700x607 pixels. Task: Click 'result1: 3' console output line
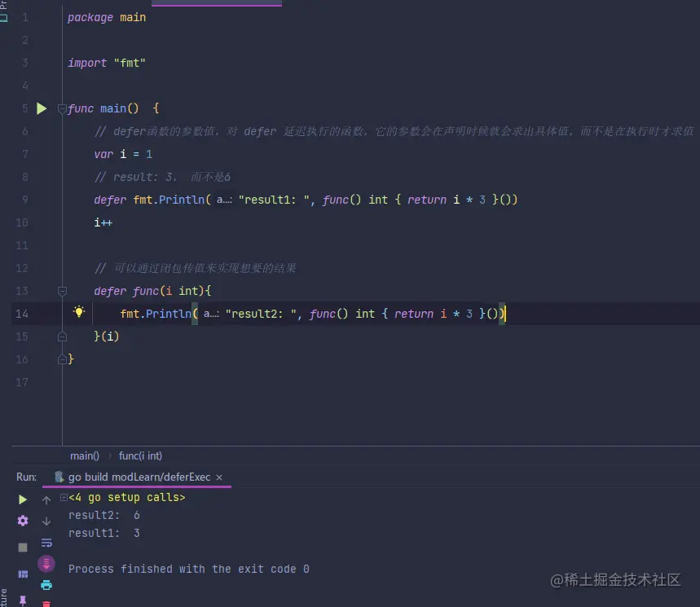coord(104,533)
